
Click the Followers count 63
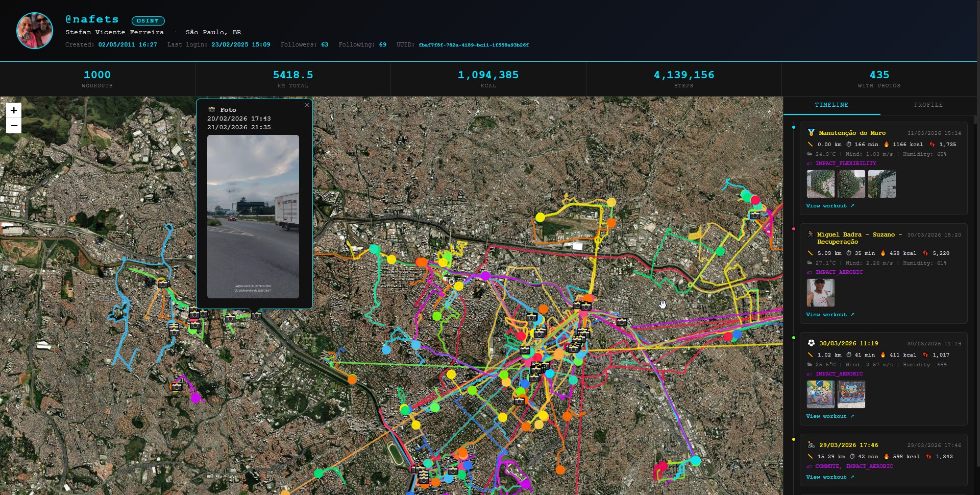[x=325, y=45]
